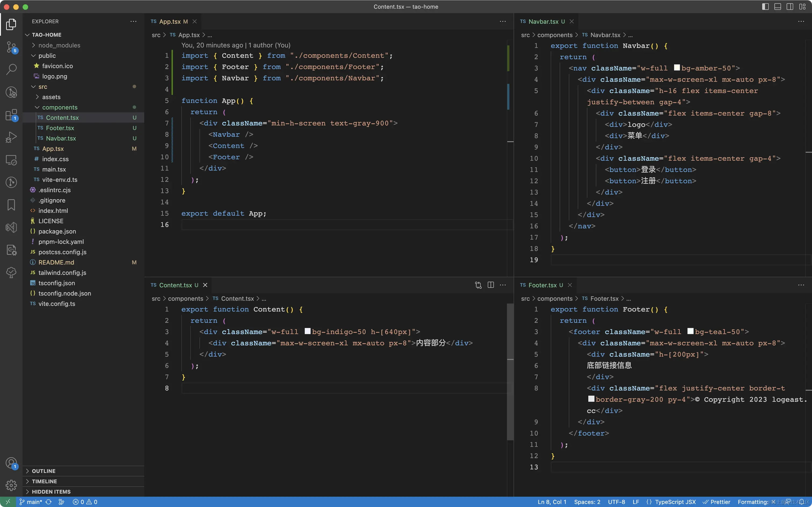Viewport: 812px width, 507px height.
Task: Open the Search view in activity bar
Action: pos(11,69)
